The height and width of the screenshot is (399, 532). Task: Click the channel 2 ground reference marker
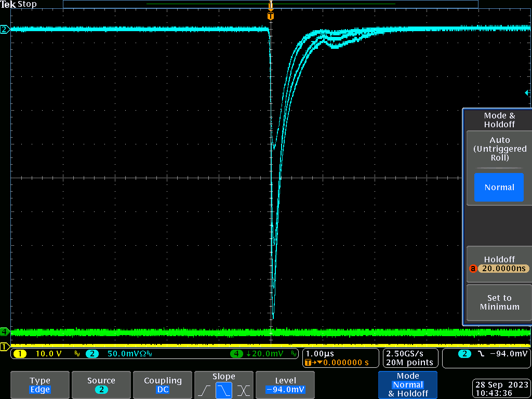[x=5, y=30]
